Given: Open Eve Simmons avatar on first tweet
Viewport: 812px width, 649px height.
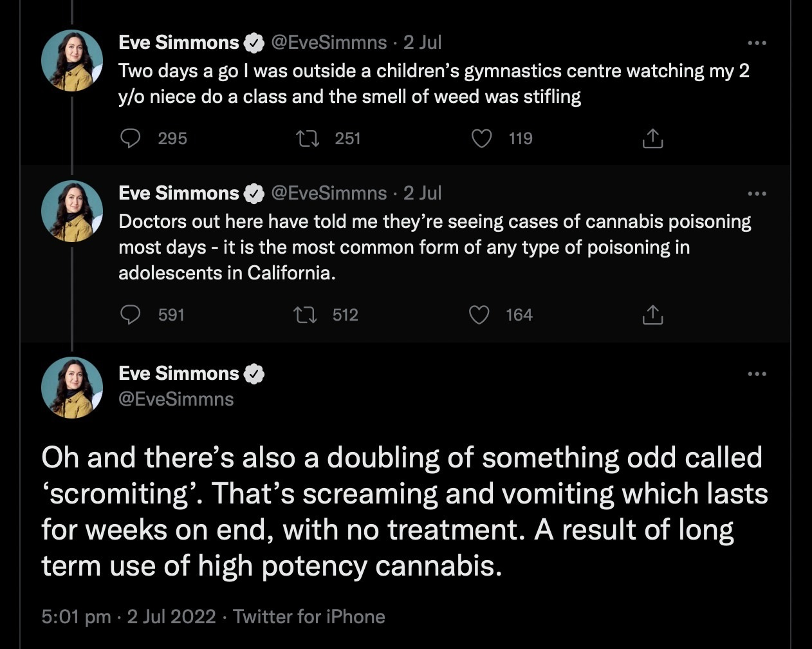Looking at the screenshot, I should point(72,61).
